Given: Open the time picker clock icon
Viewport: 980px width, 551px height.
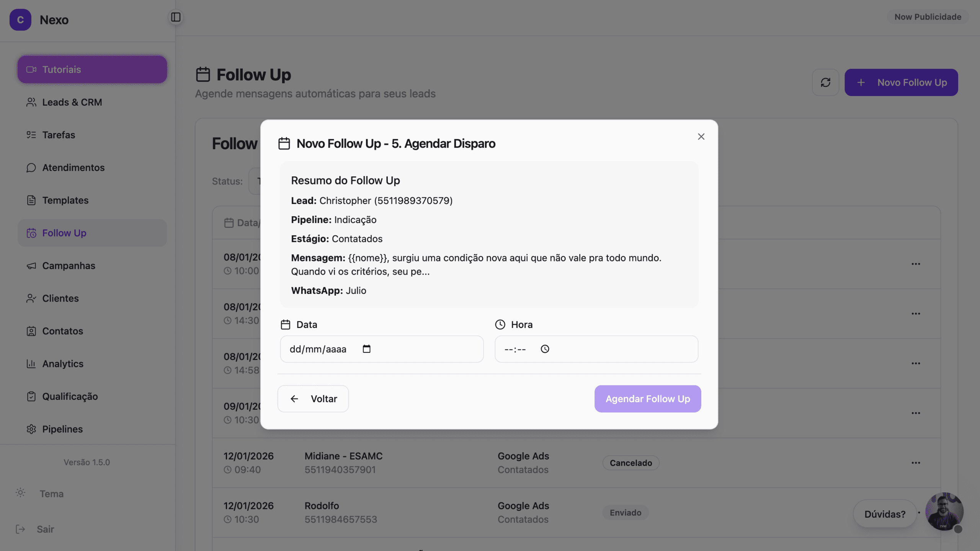Looking at the screenshot, I should 545,349.
